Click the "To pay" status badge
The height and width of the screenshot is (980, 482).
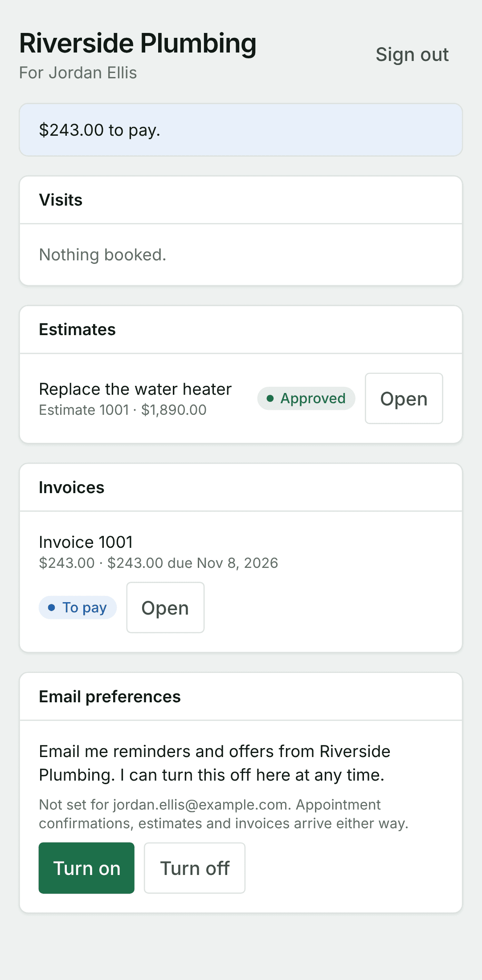pos(78,607)
